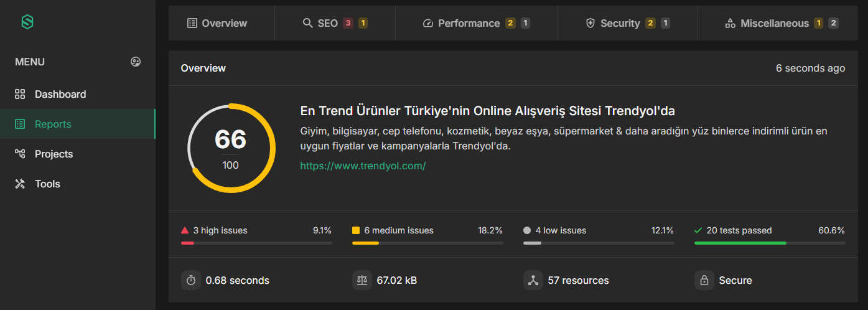The height and width of the screenshot is (310, 868).
Task: Click the resources network icon
Action: click(x=533, y=280)
